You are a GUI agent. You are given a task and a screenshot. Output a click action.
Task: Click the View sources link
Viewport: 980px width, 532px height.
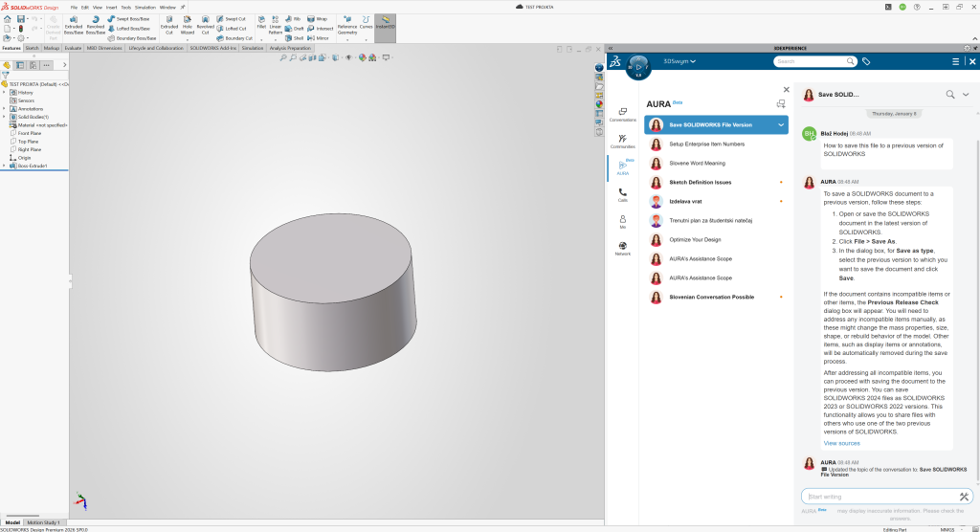tap(841, 443)
